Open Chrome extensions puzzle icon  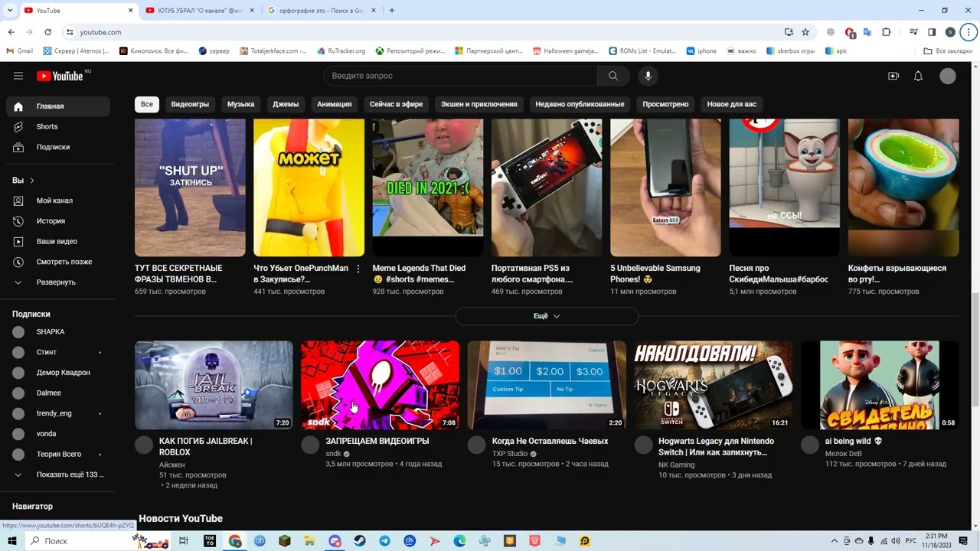pyautogui.click(x=887, y=32)
